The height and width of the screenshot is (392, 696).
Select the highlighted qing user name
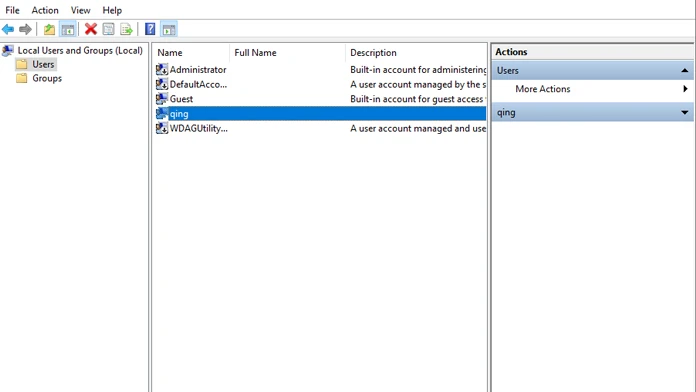coord(179,114)
